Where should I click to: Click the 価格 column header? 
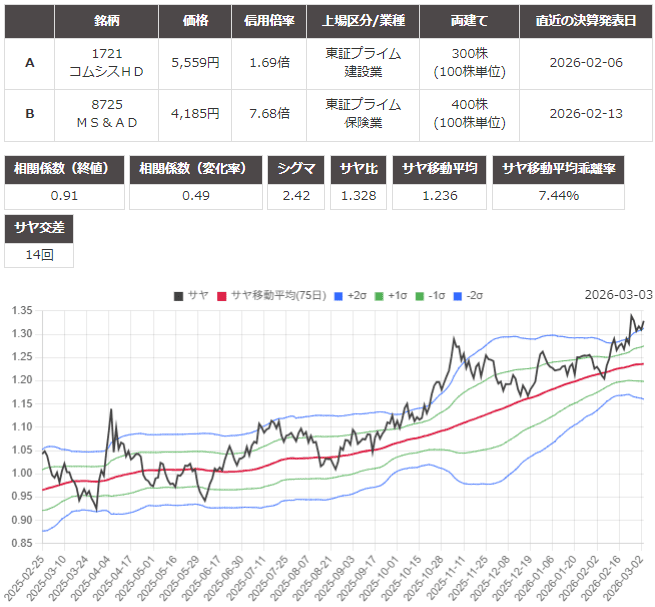pos(195,20)
